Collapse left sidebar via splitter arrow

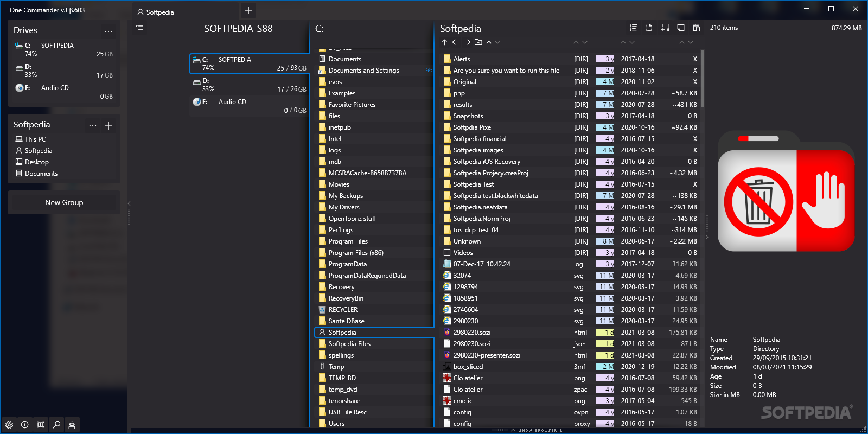click(129, 203)
